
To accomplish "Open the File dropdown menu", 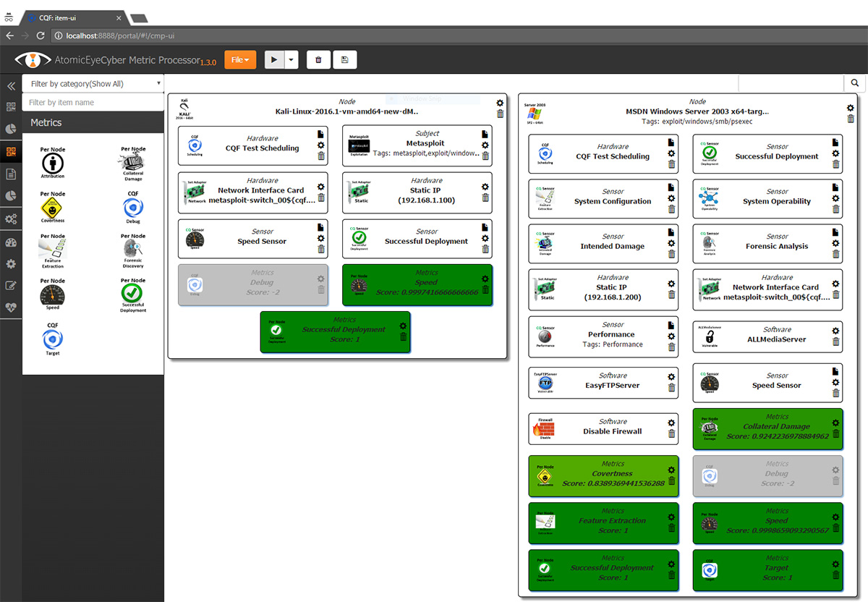I will point(240,60).
